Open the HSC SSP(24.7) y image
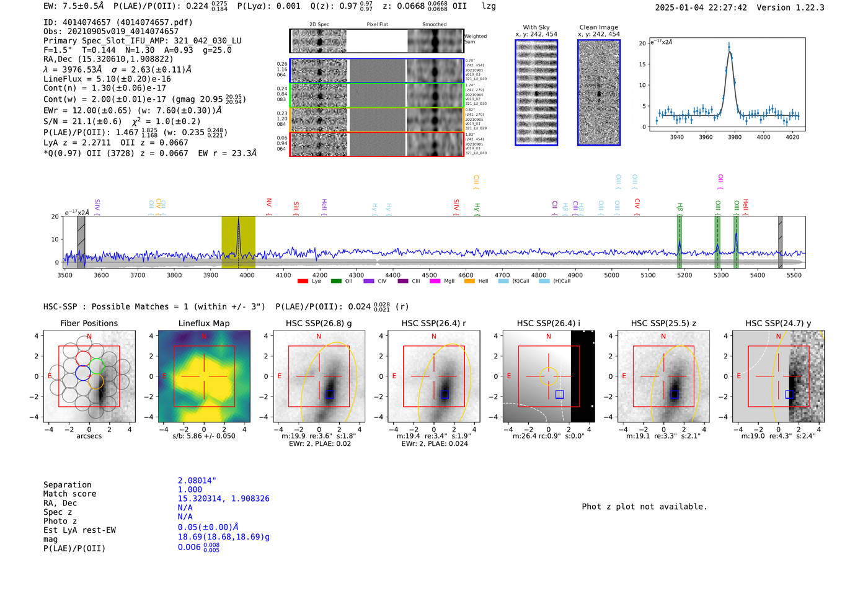The width and height of the screenshot is (868, 591). pos(778,376)
